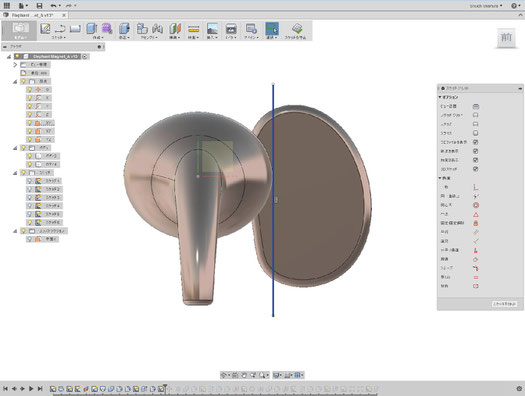Viewport: 525px width, 396px height.
Task: Open the Construct menu dropdown
Action: click(x=175, y=37)
